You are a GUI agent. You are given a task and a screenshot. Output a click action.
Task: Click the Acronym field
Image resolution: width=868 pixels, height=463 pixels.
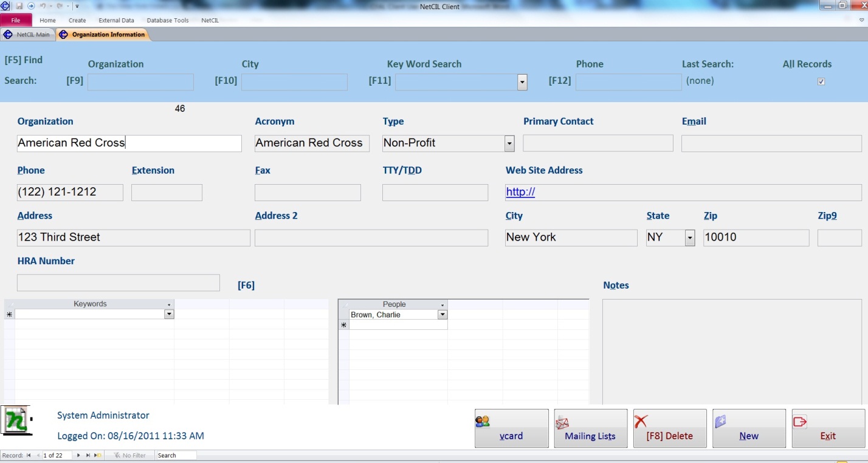tap(312, 143)
